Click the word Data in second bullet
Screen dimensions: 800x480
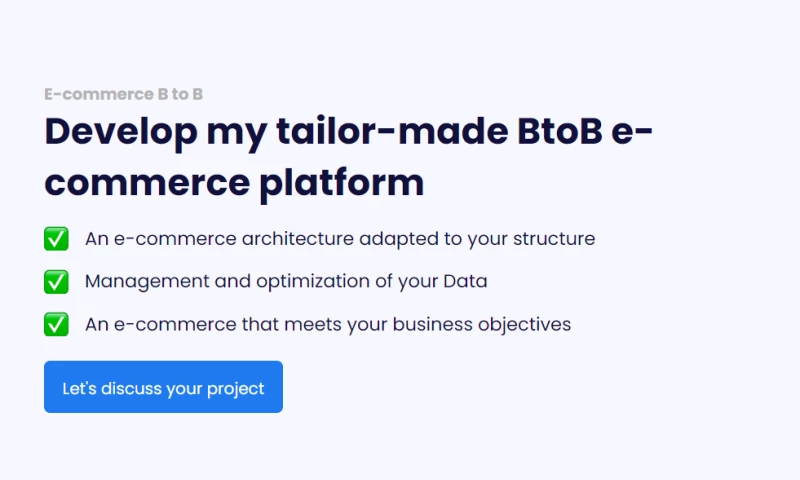click(x=465, y=281)
